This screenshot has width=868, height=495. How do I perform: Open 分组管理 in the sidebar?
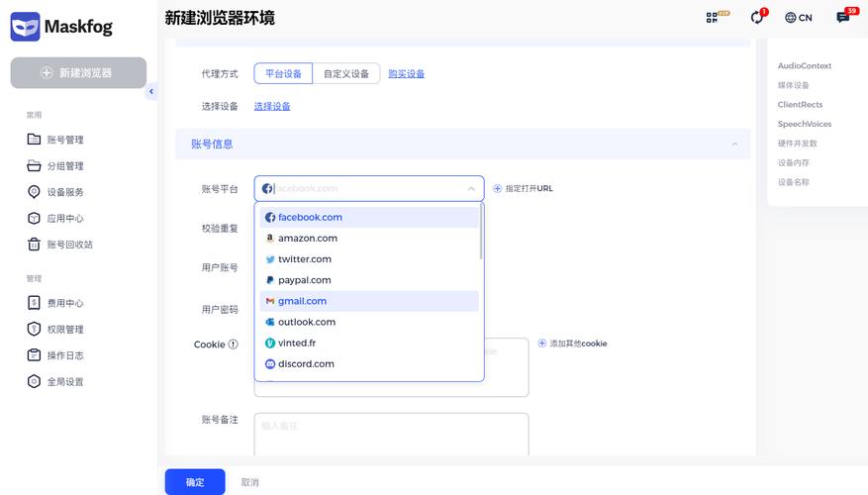tap(55, 165)
